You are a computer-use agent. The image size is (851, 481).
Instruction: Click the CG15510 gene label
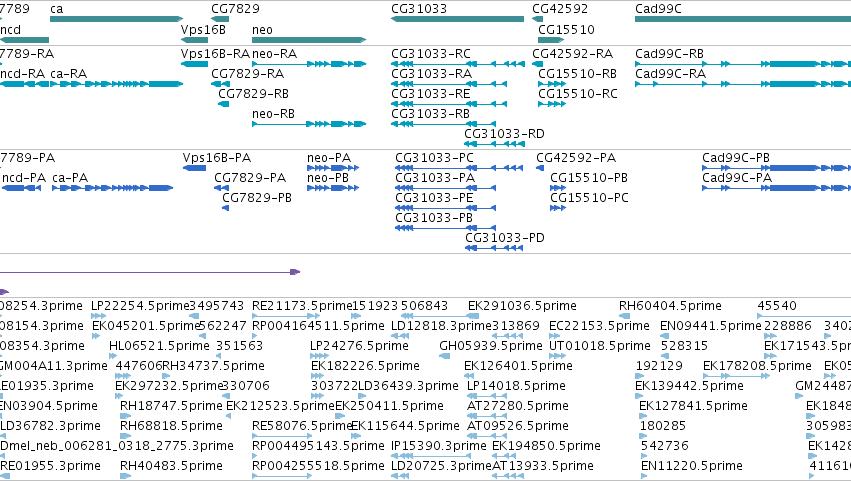(566, 29)
